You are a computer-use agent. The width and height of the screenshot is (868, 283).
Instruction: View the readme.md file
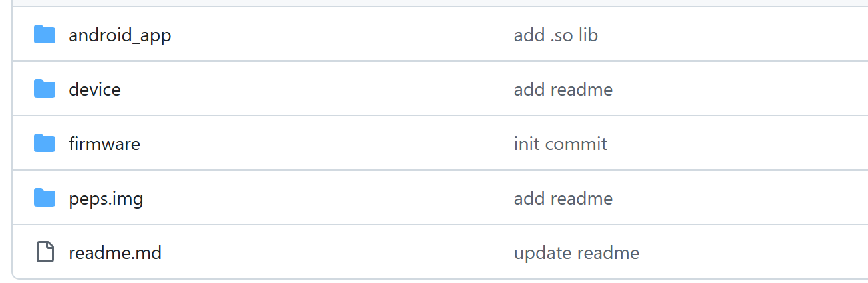(x=115, y=253)
